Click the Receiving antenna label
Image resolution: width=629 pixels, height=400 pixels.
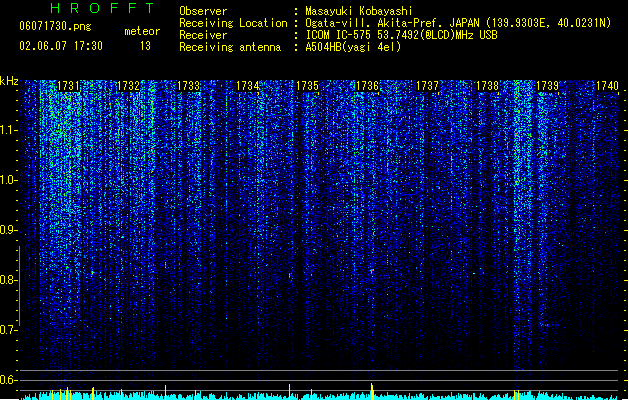pos(230,47)
